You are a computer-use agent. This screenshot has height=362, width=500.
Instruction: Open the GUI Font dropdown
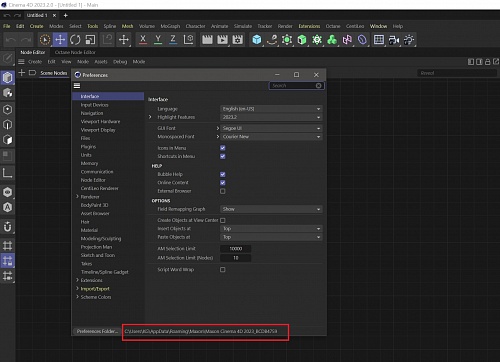coord(271,128)
